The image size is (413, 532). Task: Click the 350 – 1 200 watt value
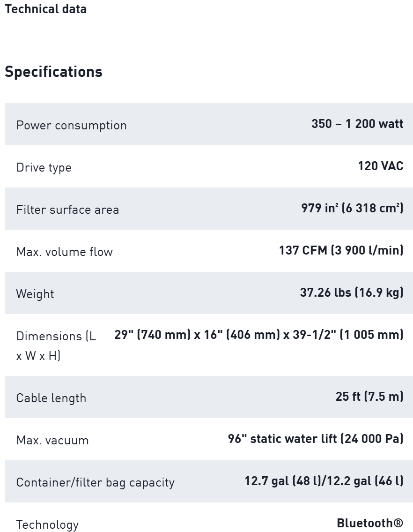(x=357, y=124)
